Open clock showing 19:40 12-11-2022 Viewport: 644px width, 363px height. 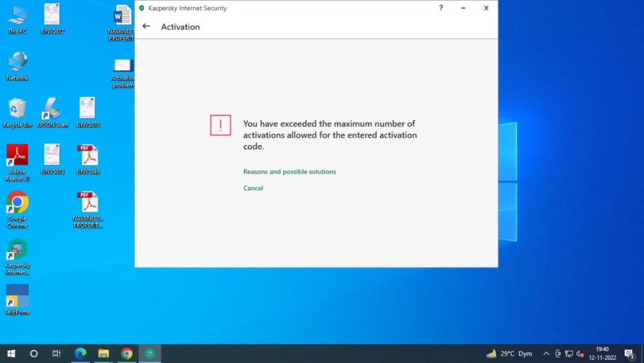click(603, 353)
